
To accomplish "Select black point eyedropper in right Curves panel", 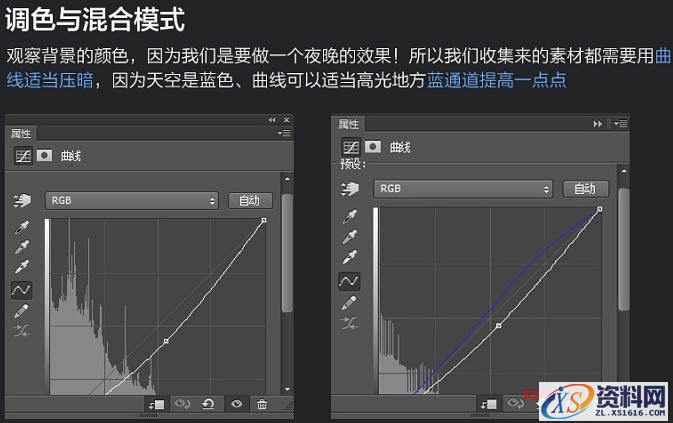I will click(x=350, y=216).
